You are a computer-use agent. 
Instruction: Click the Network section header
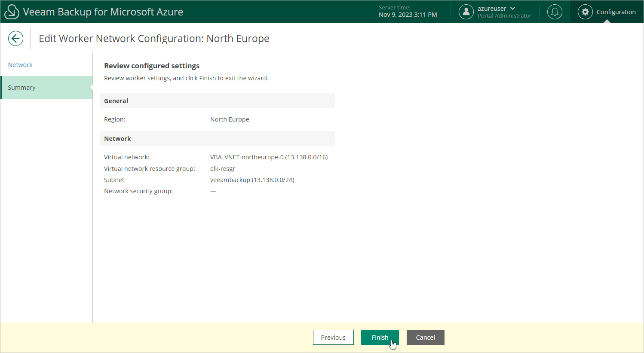tap(117, 139)
